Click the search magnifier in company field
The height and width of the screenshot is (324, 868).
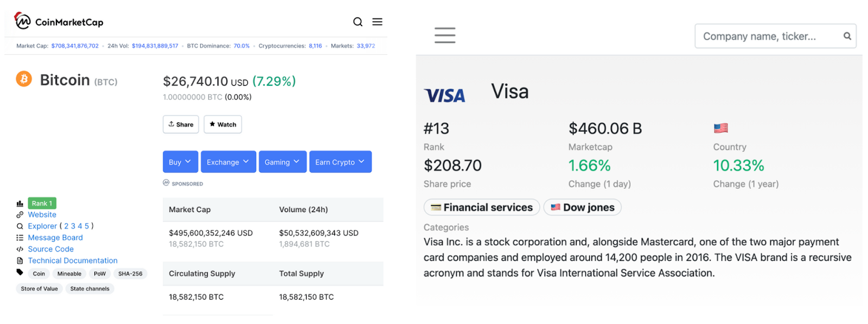tap(847, 36)
